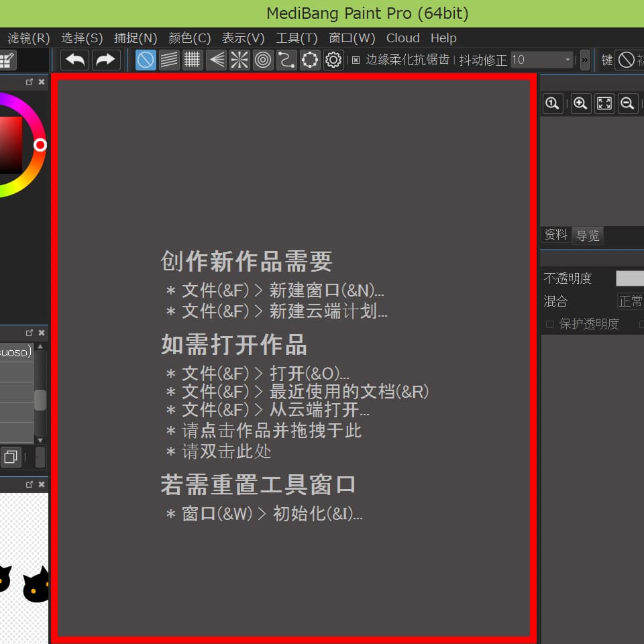Viewport: 644px width, 644px height.
Task: Enable the 保护透明度 checkbox
Action: pyautogui.click(x=549, y=325)
